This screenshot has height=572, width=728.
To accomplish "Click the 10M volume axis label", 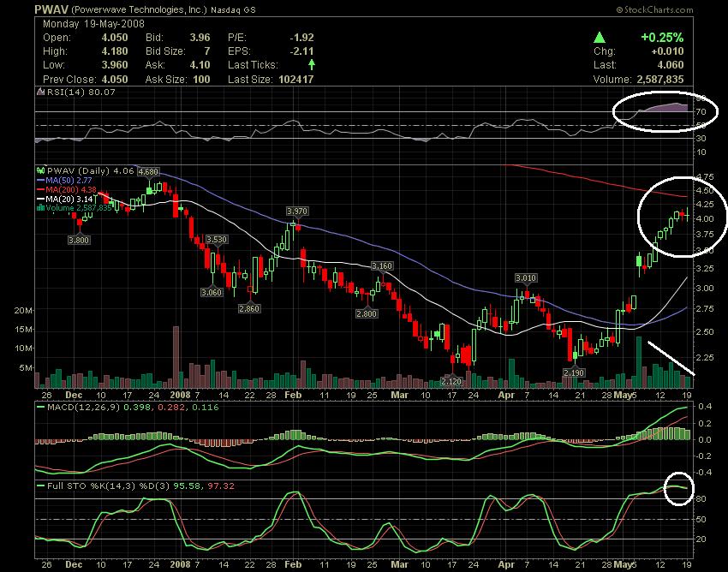I will [23, 349].
